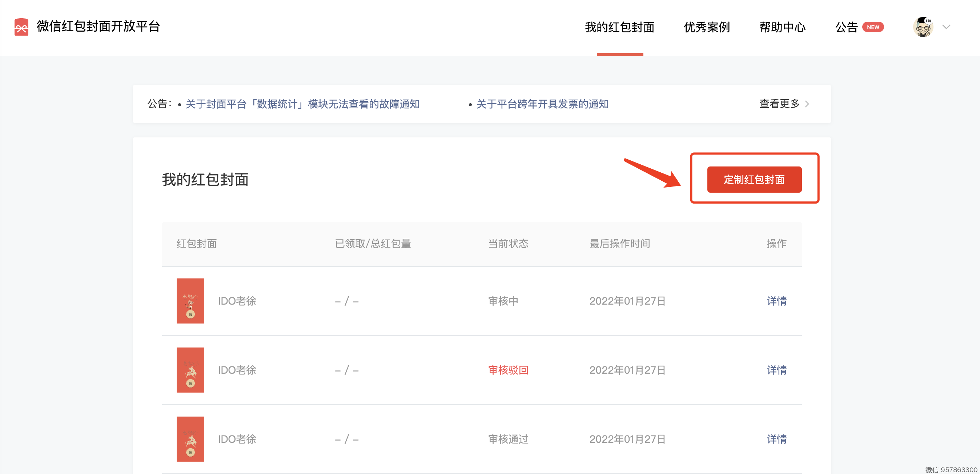Image resolution: width=980 pixels, height=474 pixels.
Task: Click the 定制红包封面 button
Action: [x=754, y=180]
